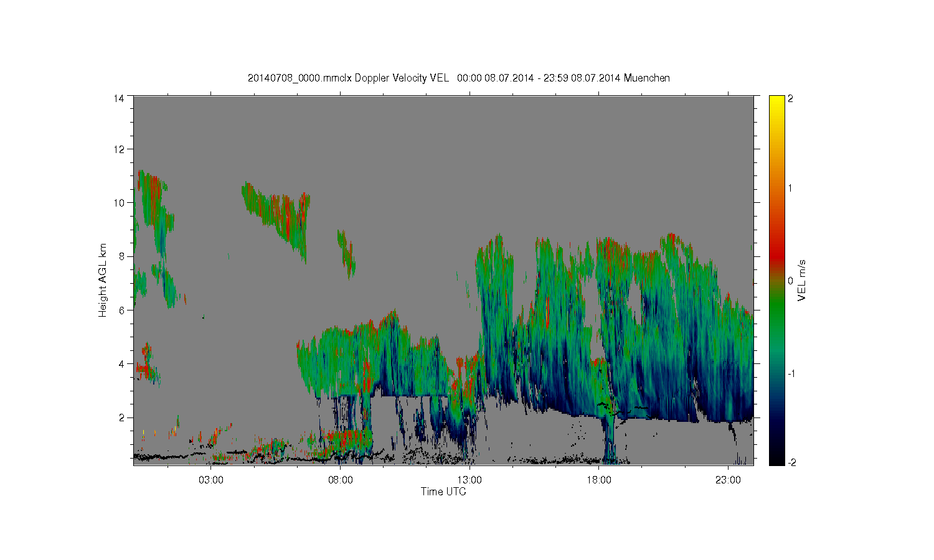The height and width of the screenshot is (560, 934).
Task: Click the height tick label 6
Action: pyautogui.click(x=121, y=310)
